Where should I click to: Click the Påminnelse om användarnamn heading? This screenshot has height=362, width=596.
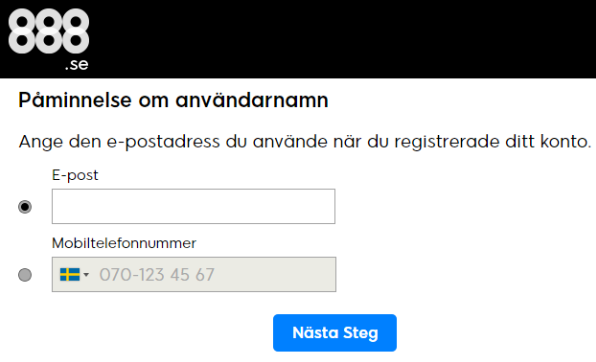pyautogui.click(x=173, y=100)
